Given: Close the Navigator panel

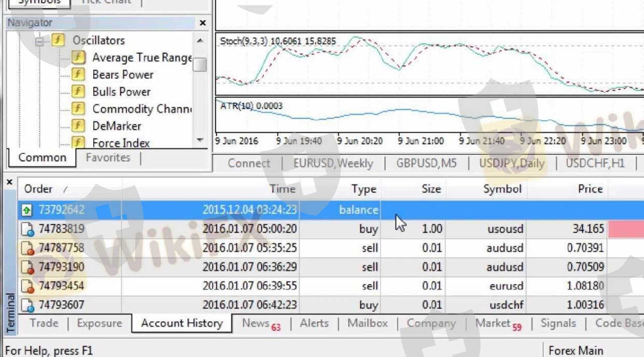Looking at the screenshot, I should click(202, 23).
